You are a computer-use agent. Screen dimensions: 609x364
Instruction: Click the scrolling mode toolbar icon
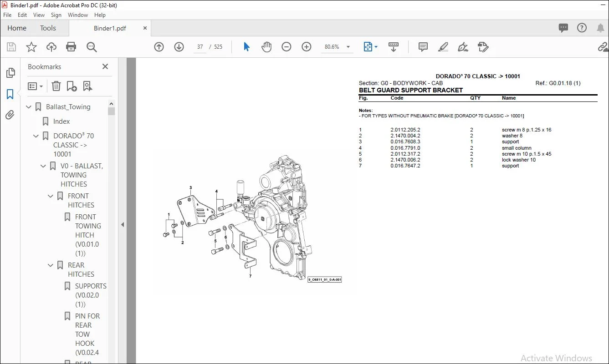coord(393,47)
